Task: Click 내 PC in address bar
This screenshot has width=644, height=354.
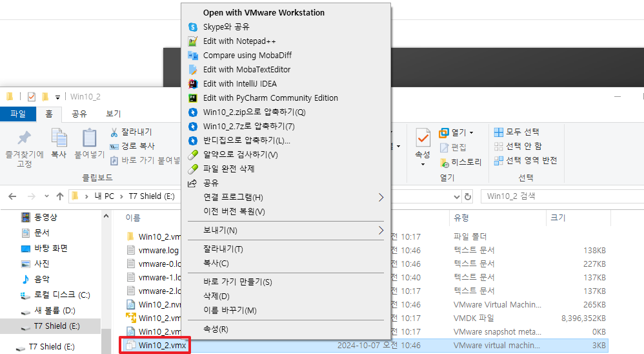Action: tap(104, 196)
